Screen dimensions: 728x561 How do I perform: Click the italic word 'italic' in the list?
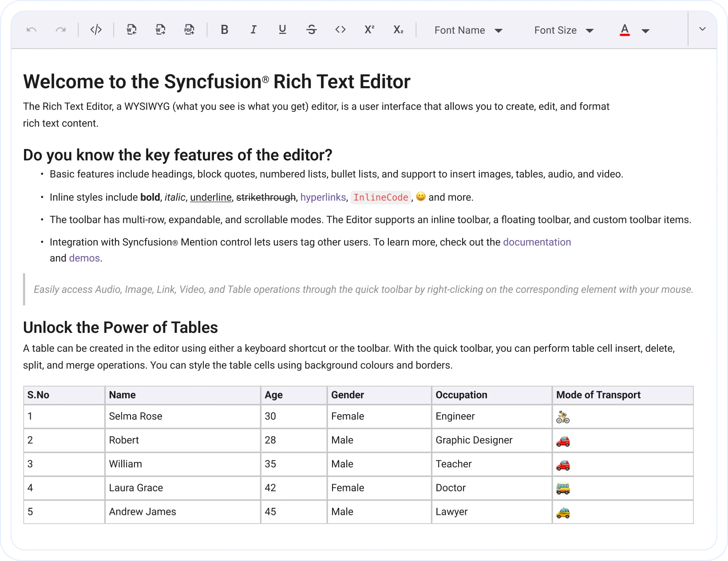(x=175, y=197)
